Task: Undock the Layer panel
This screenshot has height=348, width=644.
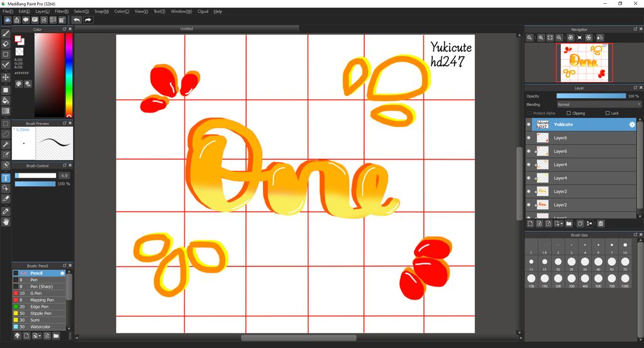Action: coord(635,88)
